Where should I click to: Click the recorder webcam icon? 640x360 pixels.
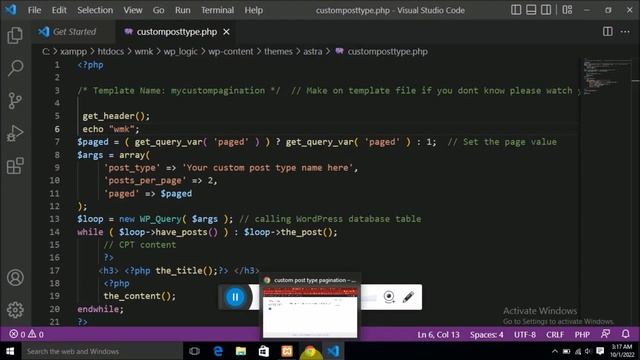coord(389,297)
